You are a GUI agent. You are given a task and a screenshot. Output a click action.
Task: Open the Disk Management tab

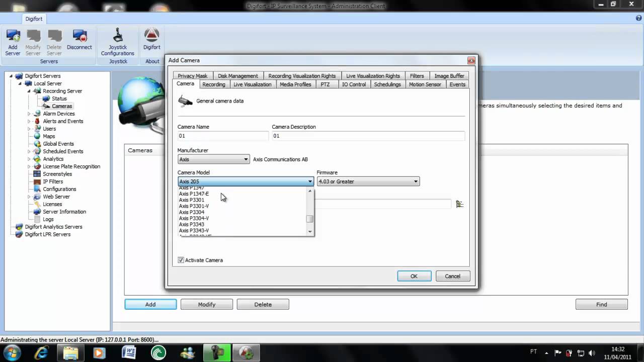tap(237, 76)
